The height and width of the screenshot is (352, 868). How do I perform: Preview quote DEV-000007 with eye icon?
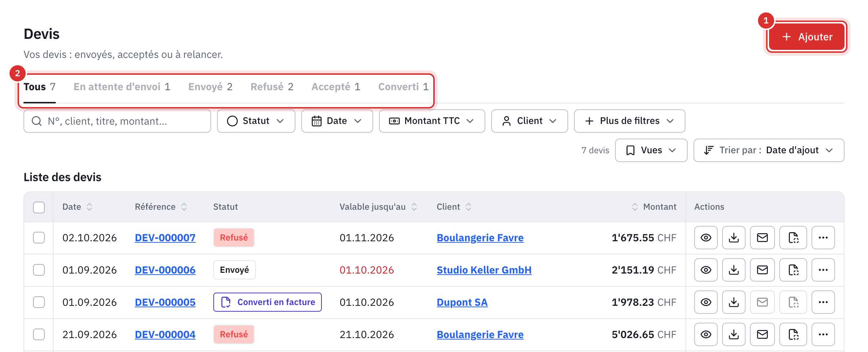tap(706, 238)
